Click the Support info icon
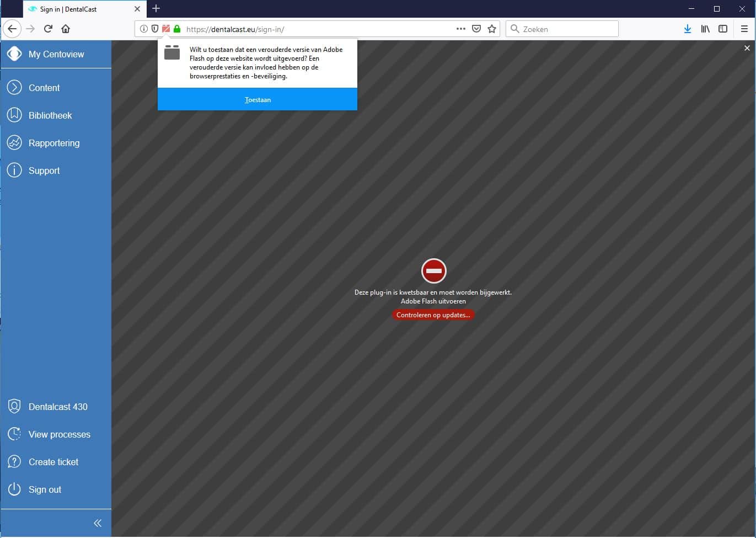This screenshot has height=538, width=756. click(x=14, y=171)
